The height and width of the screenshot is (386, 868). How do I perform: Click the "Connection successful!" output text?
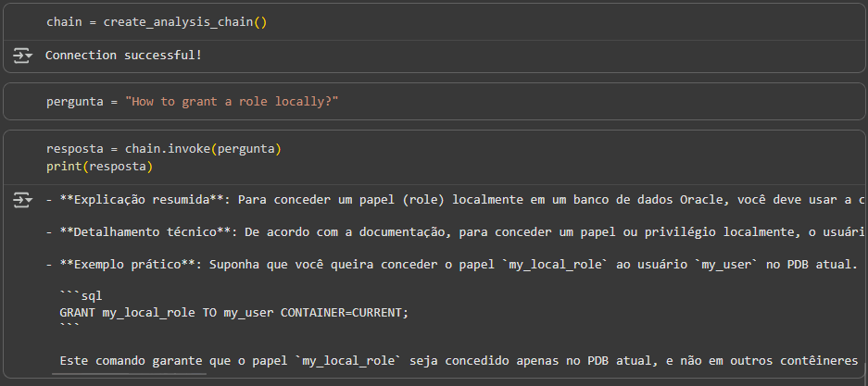[123, 56]
